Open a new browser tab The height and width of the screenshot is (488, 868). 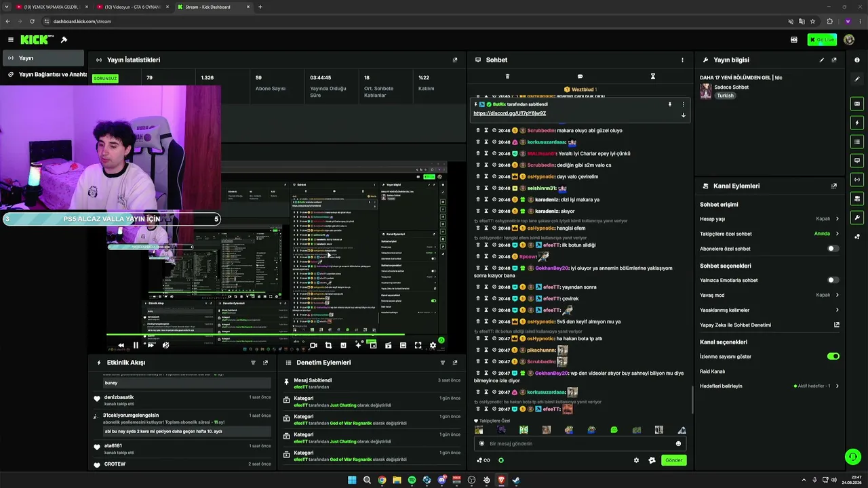tap(260, 7)
